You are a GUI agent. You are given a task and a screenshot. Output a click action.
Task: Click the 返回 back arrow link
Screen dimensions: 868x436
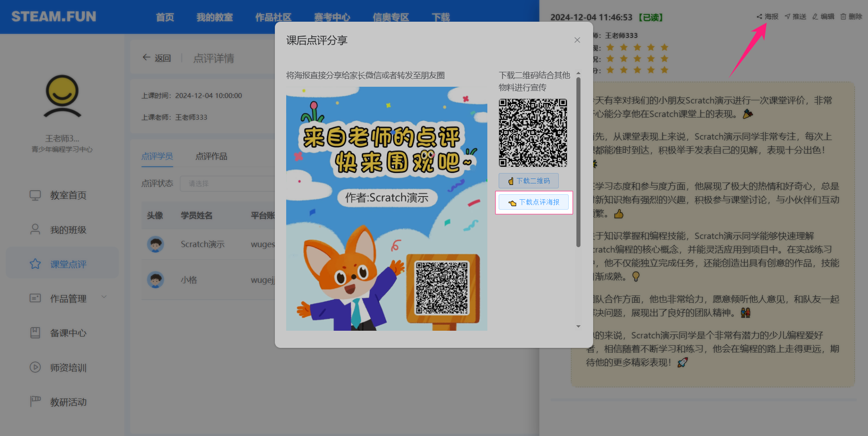point(157,58)
